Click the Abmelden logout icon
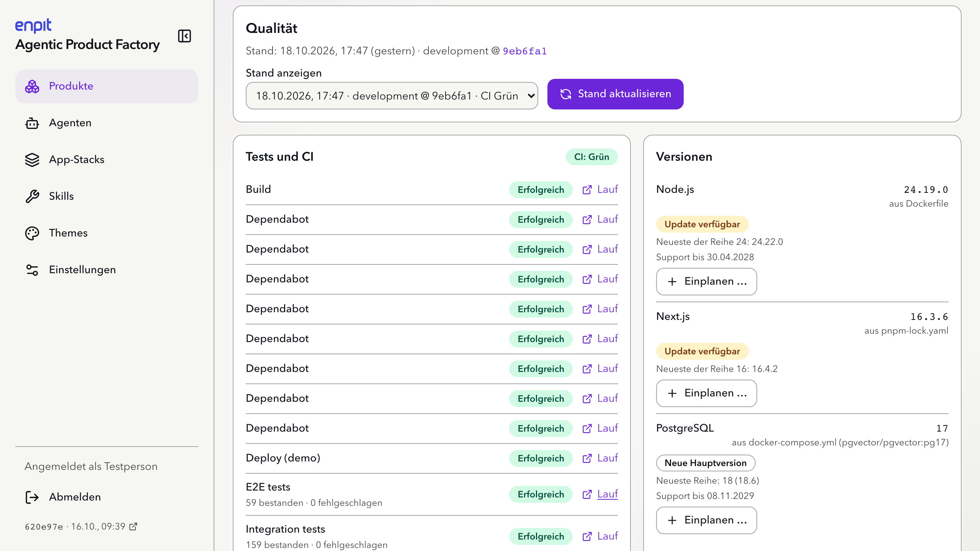The height and width of the screenshot is (551, 980). pyautogui.click(x=32, y=497)
